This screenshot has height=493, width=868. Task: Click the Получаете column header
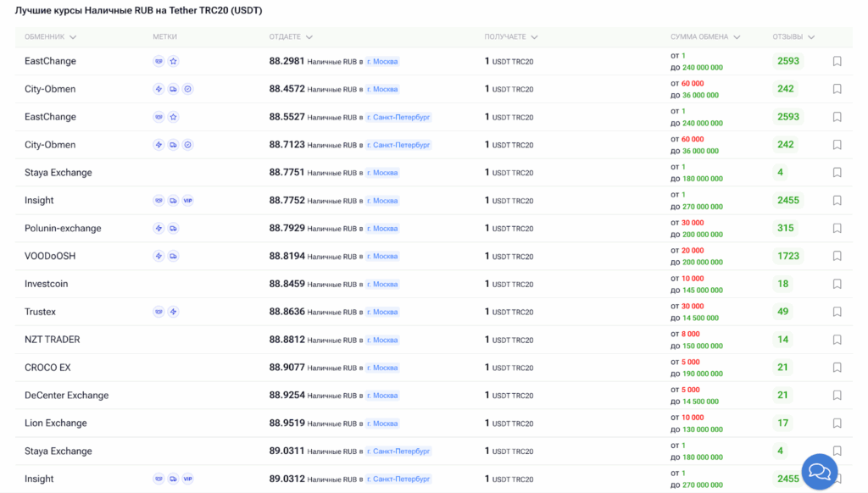(x=505, y=37)
